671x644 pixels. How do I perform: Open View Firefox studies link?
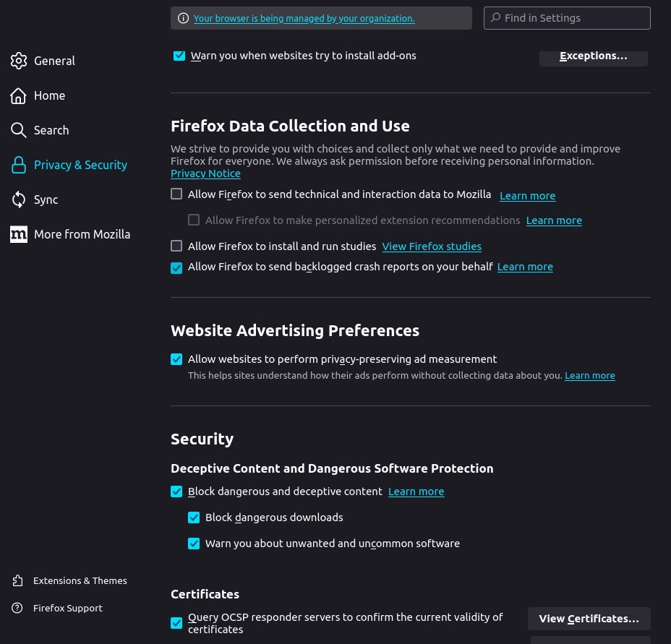tap(432, 246)
